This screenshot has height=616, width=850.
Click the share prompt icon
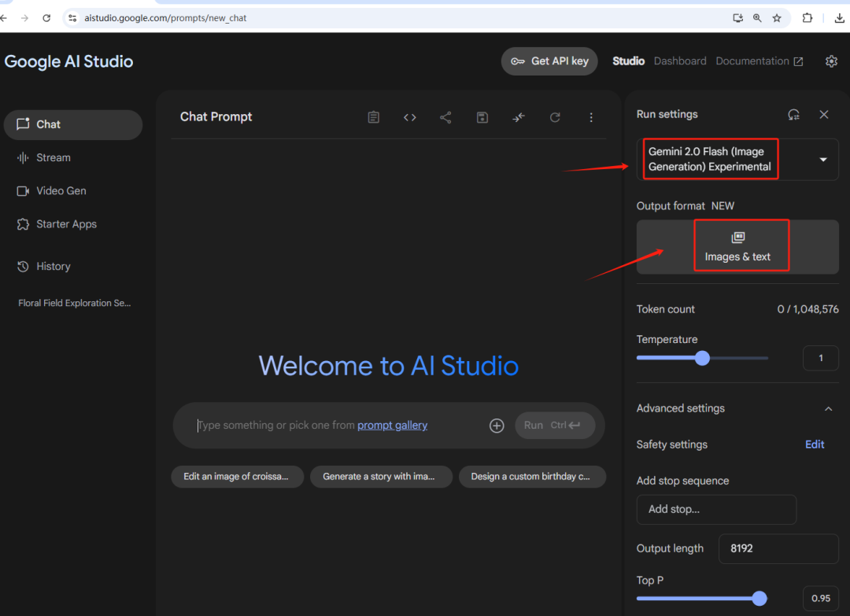[445, 117]
